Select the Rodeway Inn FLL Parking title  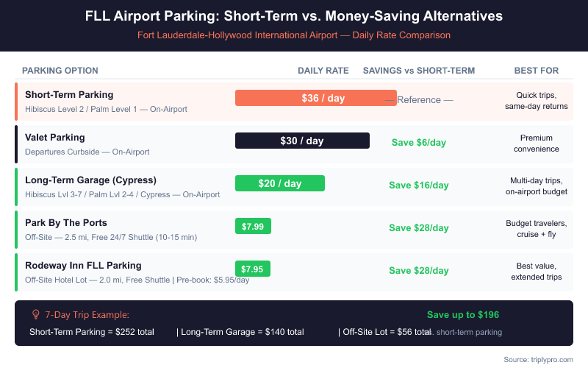pos(83,266)
